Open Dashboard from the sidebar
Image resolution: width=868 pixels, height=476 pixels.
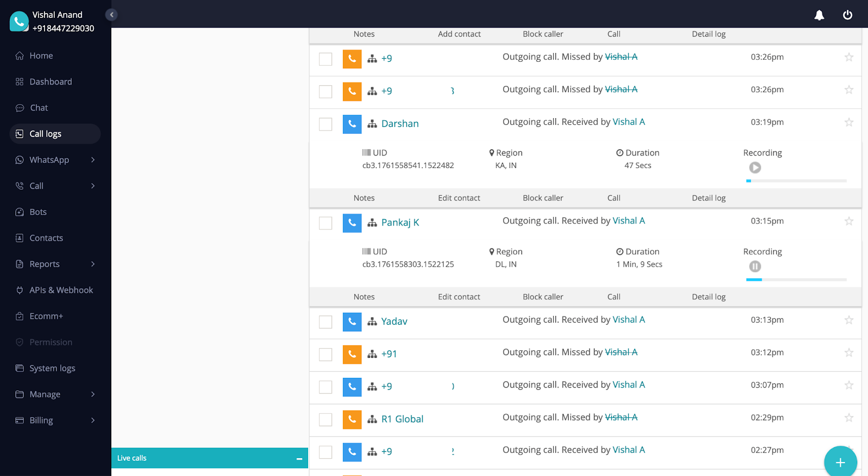pyautogui.click(x=50, y=82)
